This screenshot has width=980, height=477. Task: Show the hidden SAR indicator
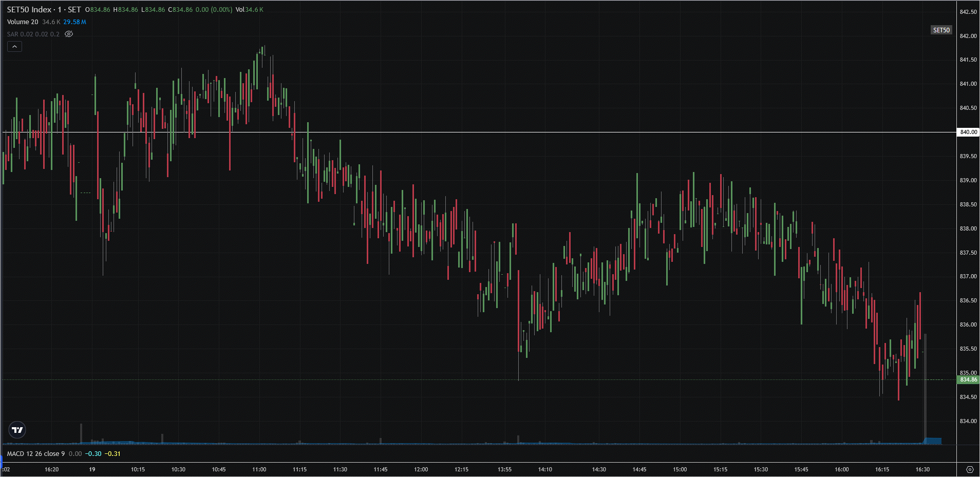pos(69,34)
